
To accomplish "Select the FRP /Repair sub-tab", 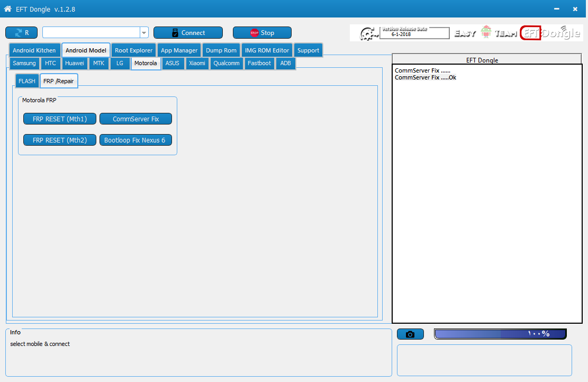I will 59,81.
